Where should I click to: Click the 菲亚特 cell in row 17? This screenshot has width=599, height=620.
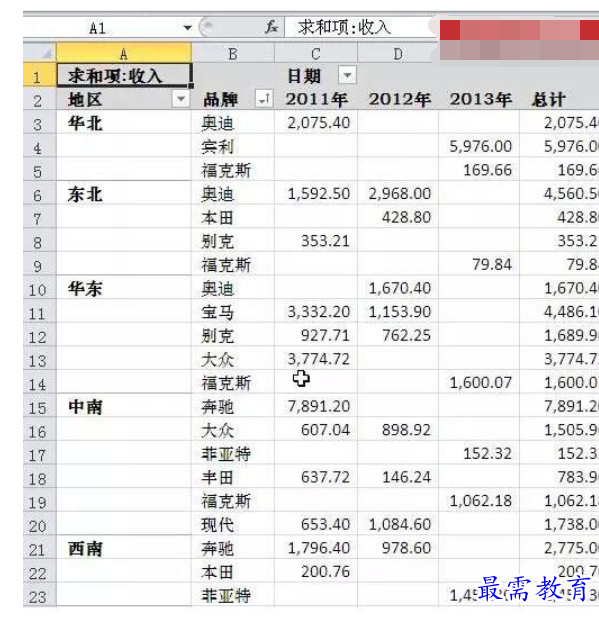233,454
